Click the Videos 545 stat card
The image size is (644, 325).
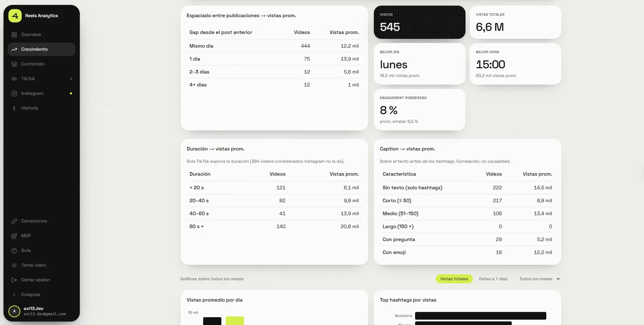[x=420, y=22]
